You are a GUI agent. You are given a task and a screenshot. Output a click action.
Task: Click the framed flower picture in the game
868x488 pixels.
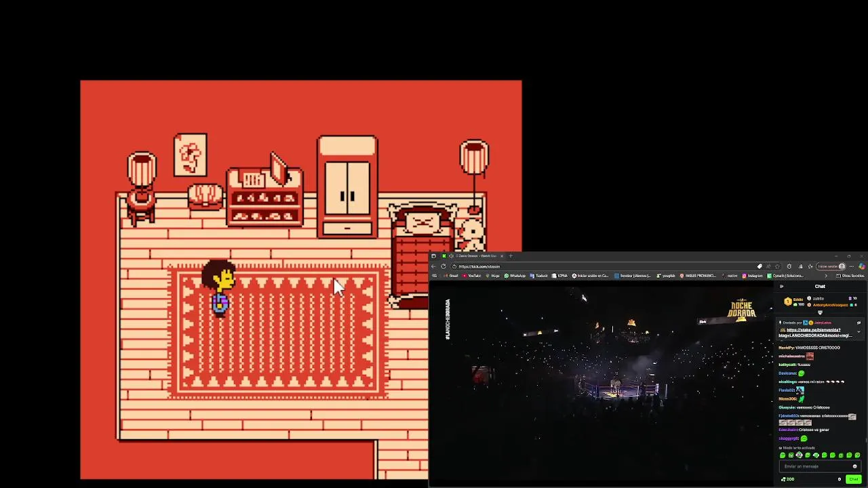191,155
